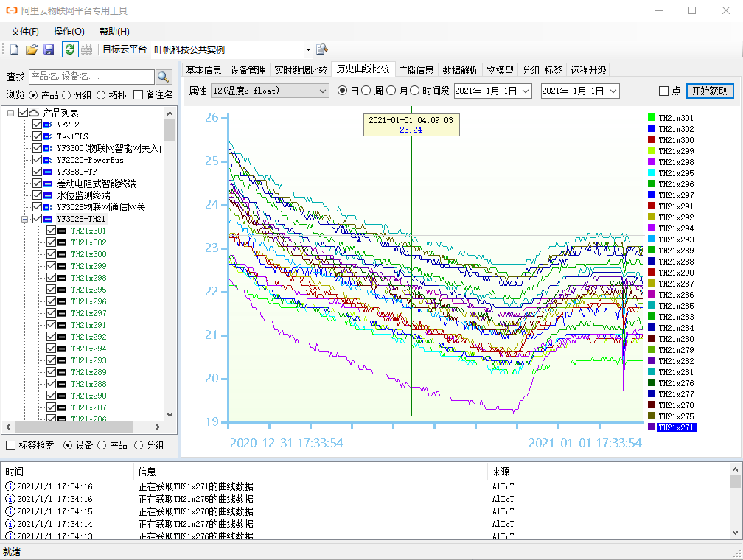Click the 水位监测终端 product icon

click(x=48, y=195)
